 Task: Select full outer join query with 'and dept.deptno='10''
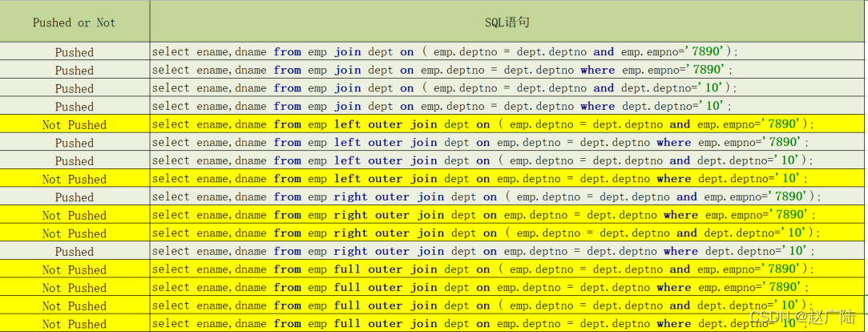pyautogui.click(x=482, y=306)
